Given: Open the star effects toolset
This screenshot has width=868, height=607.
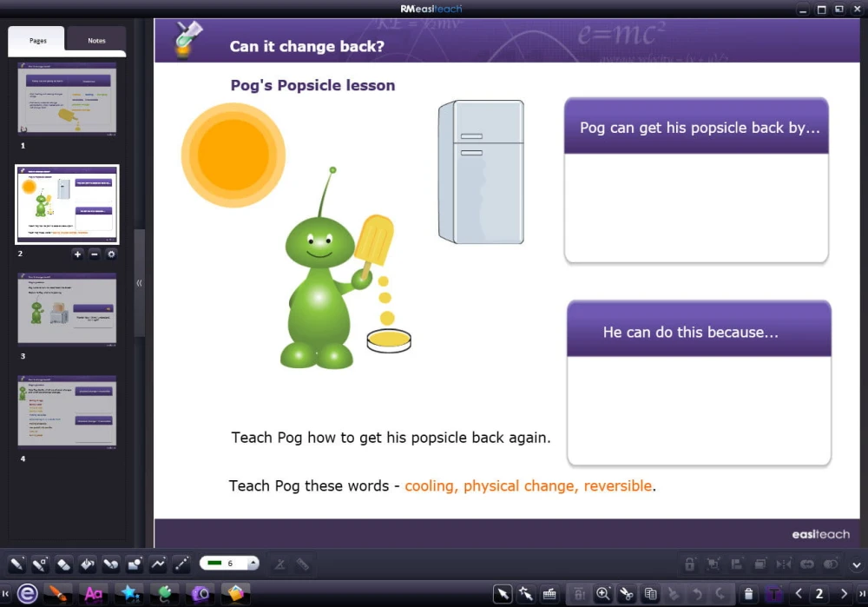Looking at the screenshot, I should pyautogui.click(x=129, y=594).
